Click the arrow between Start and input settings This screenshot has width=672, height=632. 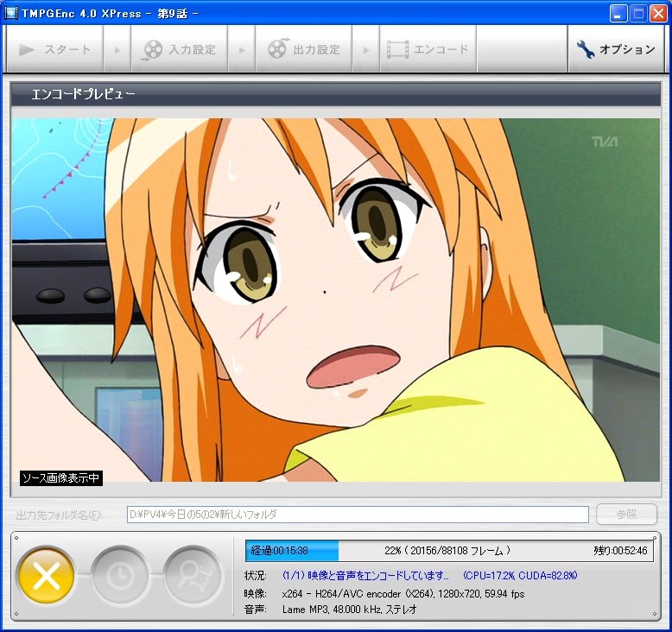click(117, 50)
